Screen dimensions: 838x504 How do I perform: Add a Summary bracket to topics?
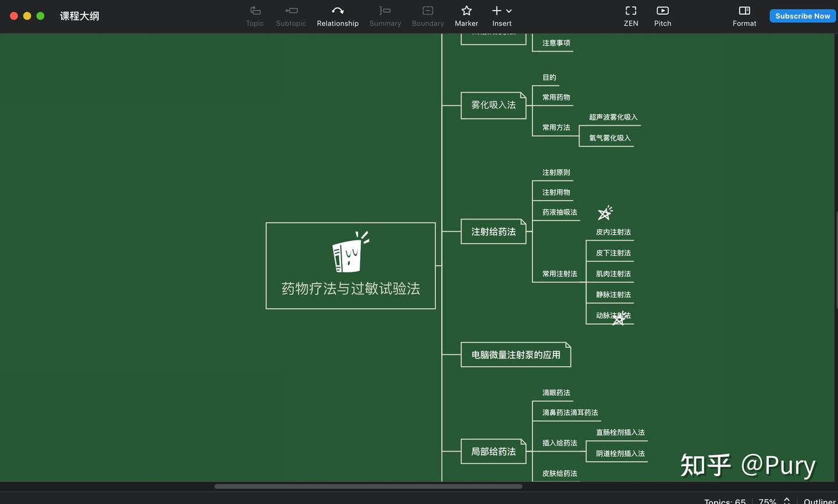point(385,16)
